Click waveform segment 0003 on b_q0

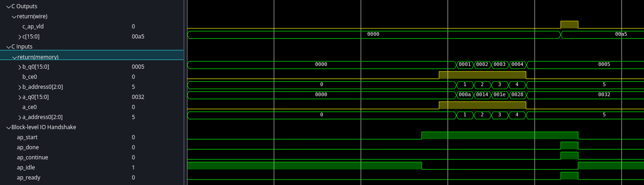click(x=499, y=65)
